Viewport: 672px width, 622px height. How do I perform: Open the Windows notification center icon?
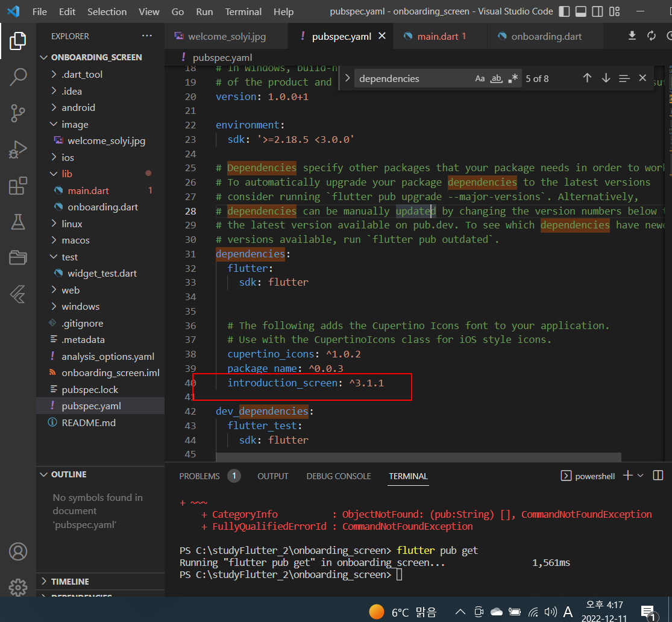coord(647,612)
